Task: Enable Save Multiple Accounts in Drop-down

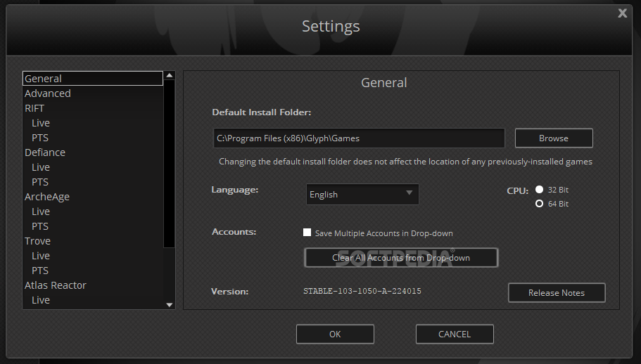Action: (x=307, y=233)
